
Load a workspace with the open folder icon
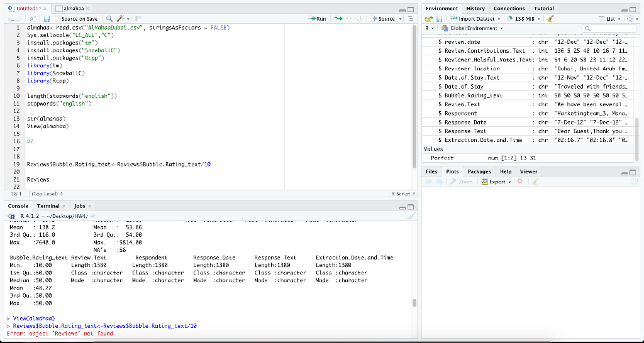(x=429, y=19)
